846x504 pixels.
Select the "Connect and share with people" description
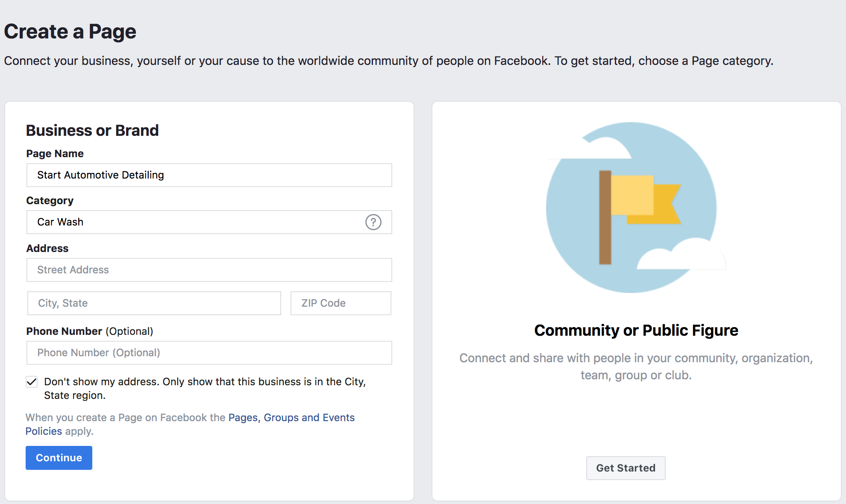(x=636, y=366)
